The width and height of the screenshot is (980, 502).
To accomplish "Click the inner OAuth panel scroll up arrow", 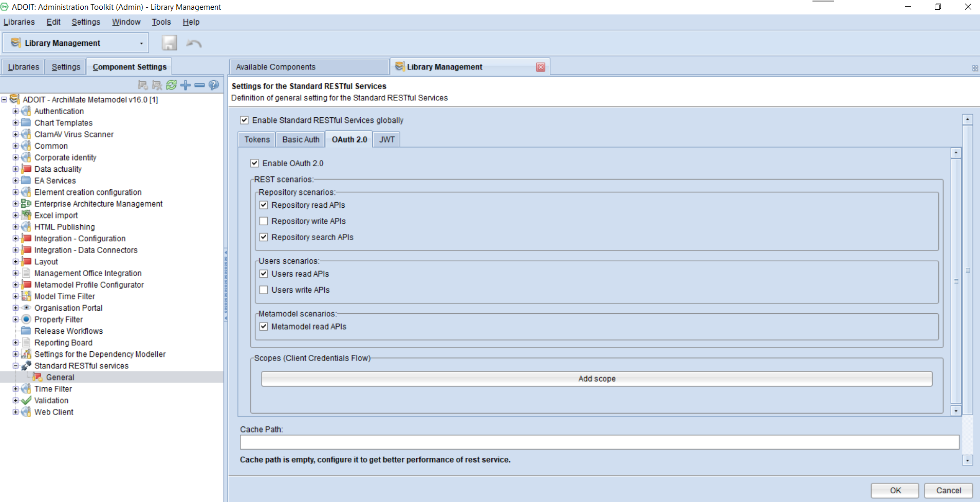I will [x=956, y=153].
